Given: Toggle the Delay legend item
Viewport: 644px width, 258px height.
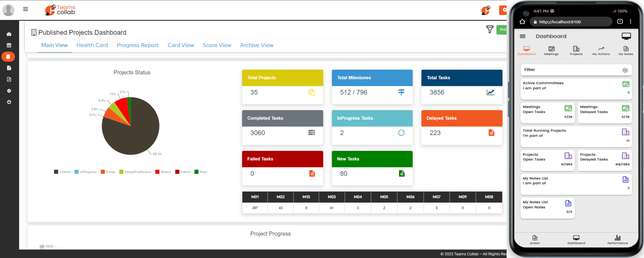Looking at the screenshot, I should [108, 172].
